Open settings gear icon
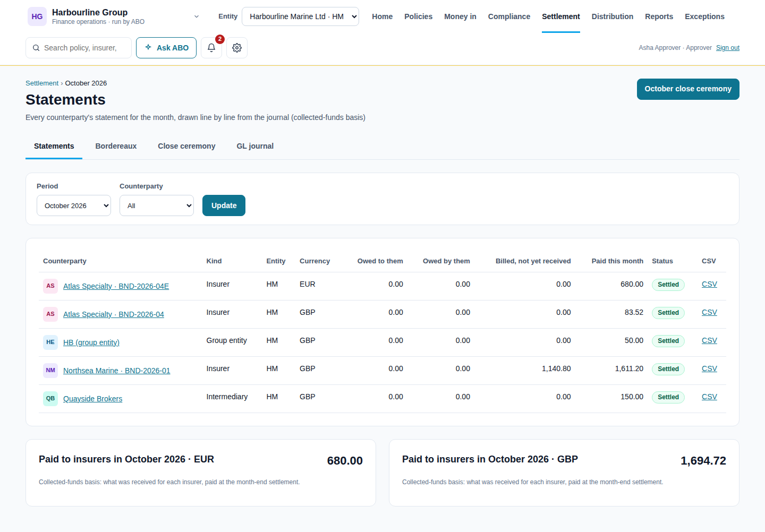Screen dimensions: 765x532 (x=237, y=48)
